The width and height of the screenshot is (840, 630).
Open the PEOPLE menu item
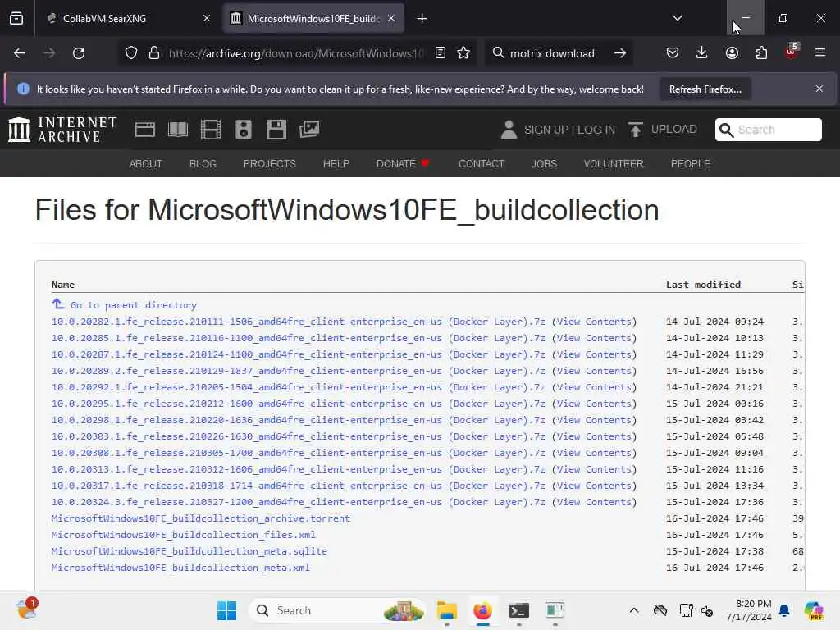pos(690,164)
